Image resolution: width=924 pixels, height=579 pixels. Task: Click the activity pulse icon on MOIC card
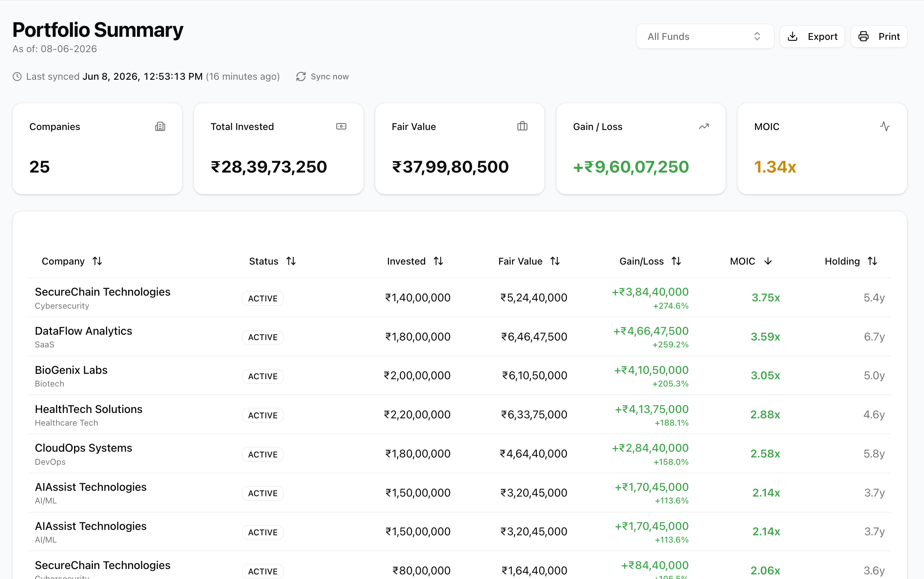point(885,127)
